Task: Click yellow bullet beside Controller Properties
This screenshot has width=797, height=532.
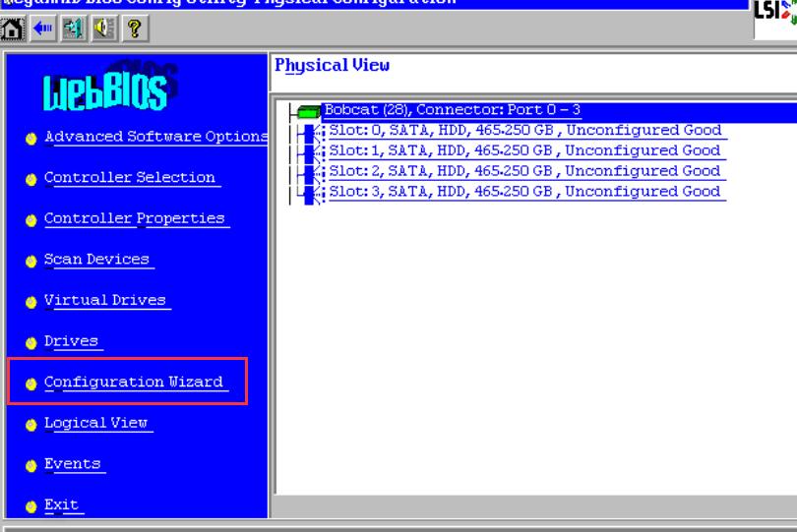Action: [x=31, y=220]
